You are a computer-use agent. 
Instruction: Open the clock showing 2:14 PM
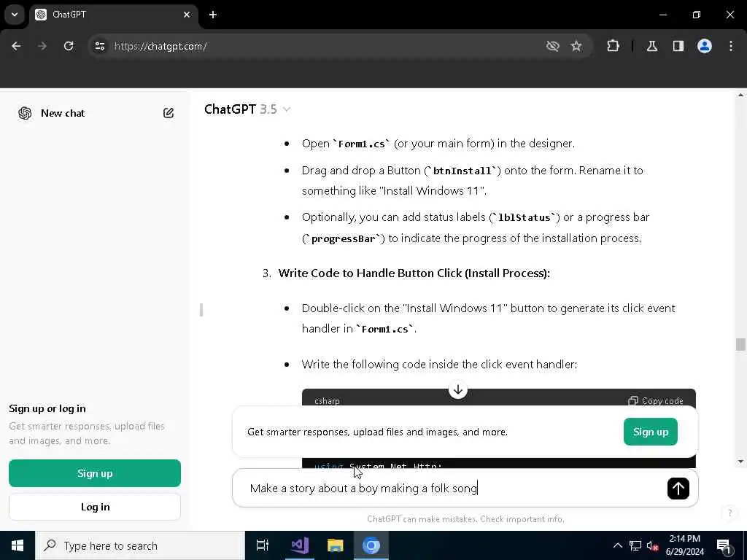point(684,545)
